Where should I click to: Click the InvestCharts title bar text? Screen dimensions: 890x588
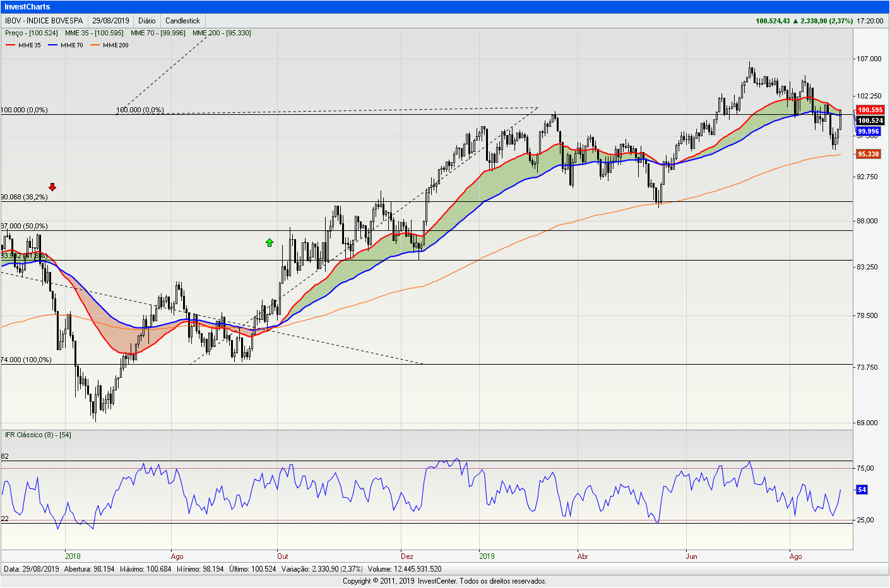tap(28, 7)
